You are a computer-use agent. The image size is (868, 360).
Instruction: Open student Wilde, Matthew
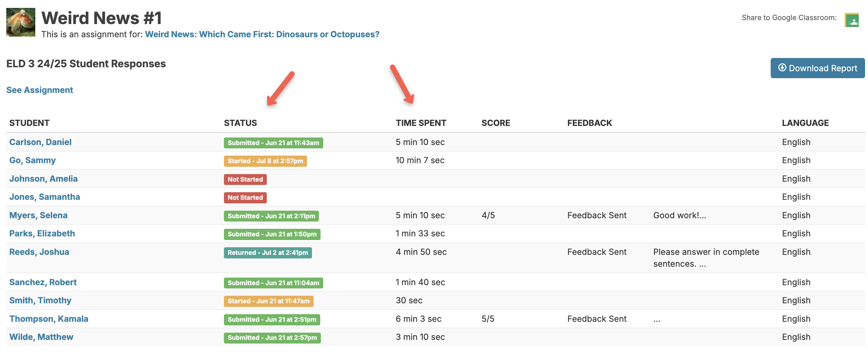(x=41, y=338)
